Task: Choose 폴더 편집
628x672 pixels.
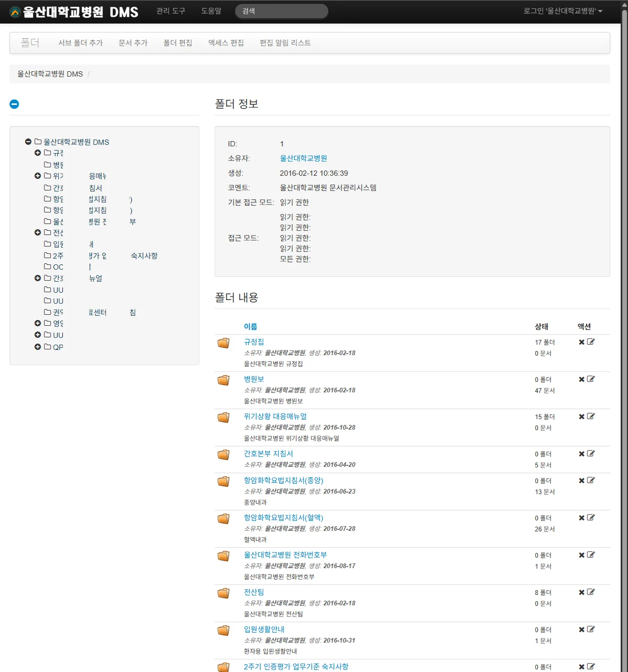Action: 178,43
